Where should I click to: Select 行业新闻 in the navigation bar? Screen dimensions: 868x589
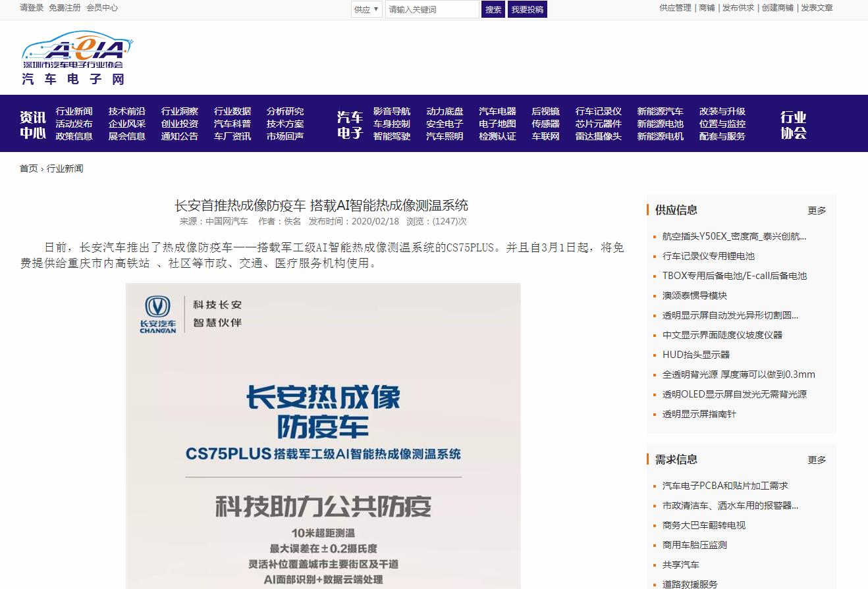pyautogui.click(x=74, y=111)
